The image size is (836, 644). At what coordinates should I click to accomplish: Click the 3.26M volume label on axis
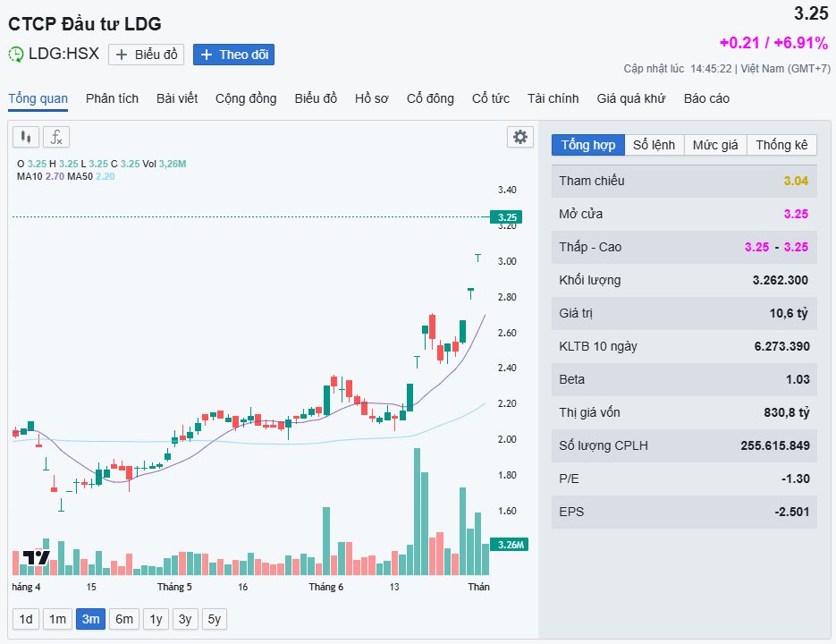point(510,545)
